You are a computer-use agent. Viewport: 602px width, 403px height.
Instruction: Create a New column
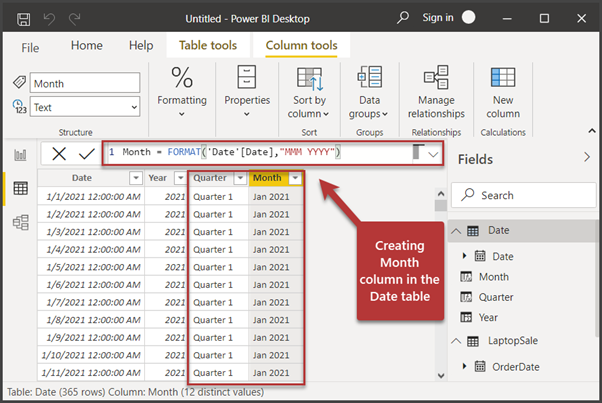click(503, 91)
